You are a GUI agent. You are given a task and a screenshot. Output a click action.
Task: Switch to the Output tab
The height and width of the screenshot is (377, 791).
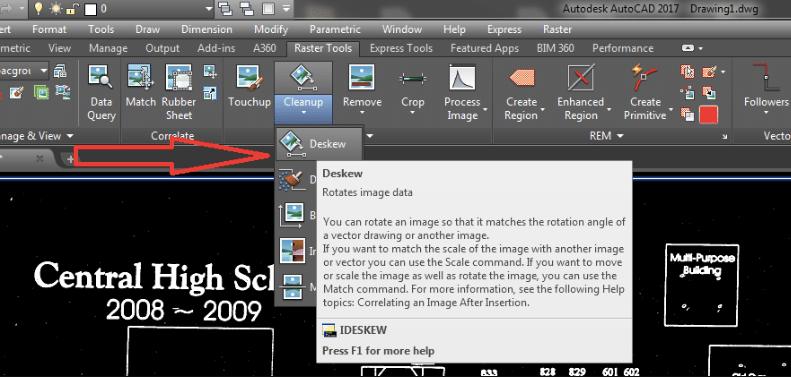(x=162, y=48)
